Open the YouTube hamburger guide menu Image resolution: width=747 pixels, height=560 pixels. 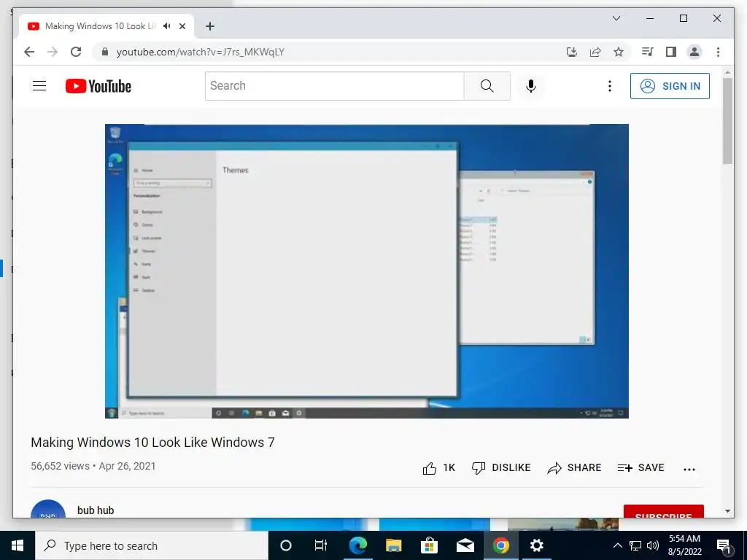click(39, 86)
